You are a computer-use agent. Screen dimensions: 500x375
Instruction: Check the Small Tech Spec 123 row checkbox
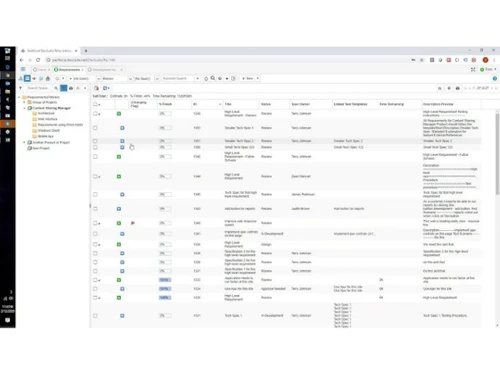point(95,147)
